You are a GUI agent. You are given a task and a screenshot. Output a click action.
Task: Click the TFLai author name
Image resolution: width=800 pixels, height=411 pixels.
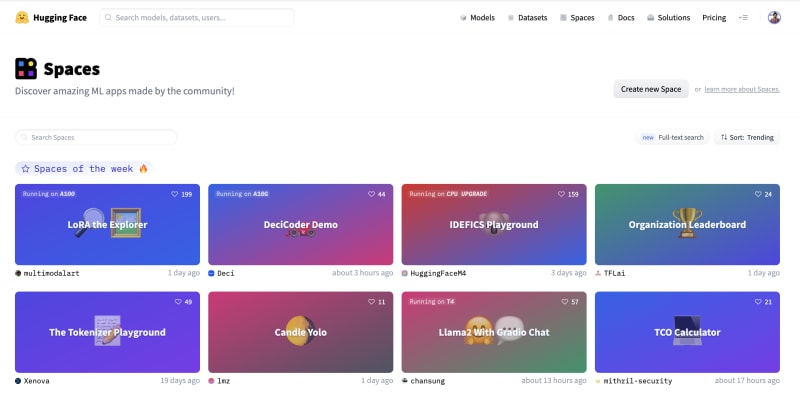click(x=614, y=273)
